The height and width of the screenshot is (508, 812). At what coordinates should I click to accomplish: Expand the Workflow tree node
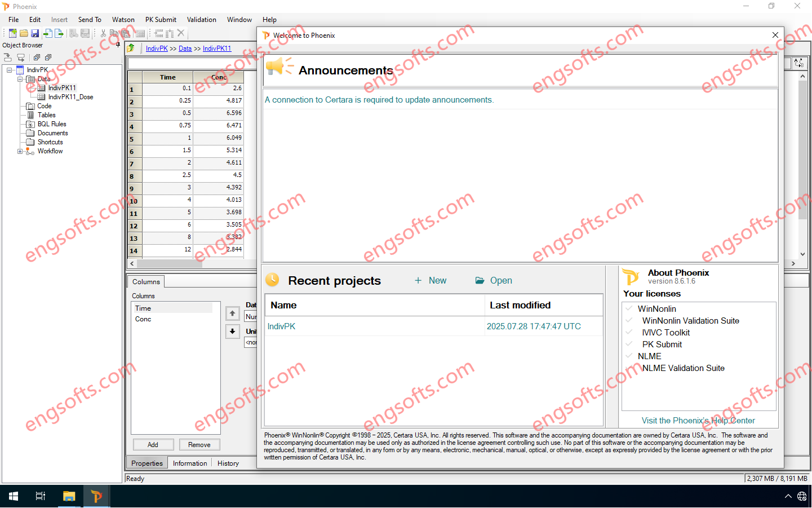coord(20,151)
